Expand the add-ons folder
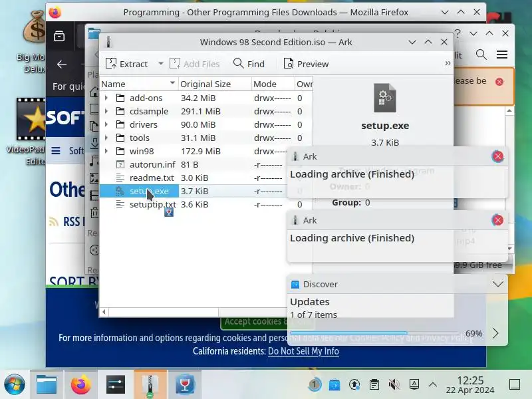Image resolution: width=532 pixels, height=399 pixels. [106, 98]
